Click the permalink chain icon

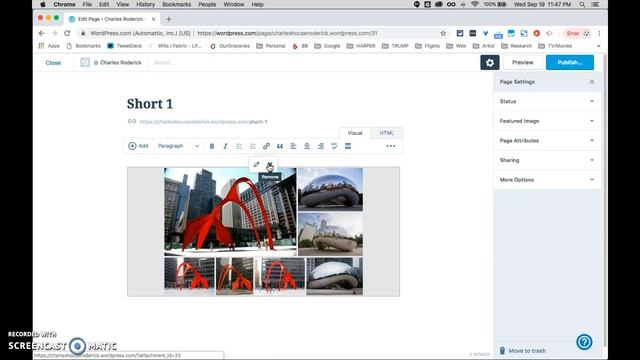(132, 122)
